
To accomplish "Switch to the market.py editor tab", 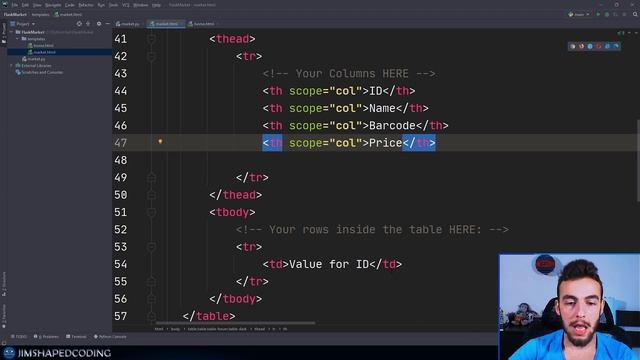I will pos(128,24).
